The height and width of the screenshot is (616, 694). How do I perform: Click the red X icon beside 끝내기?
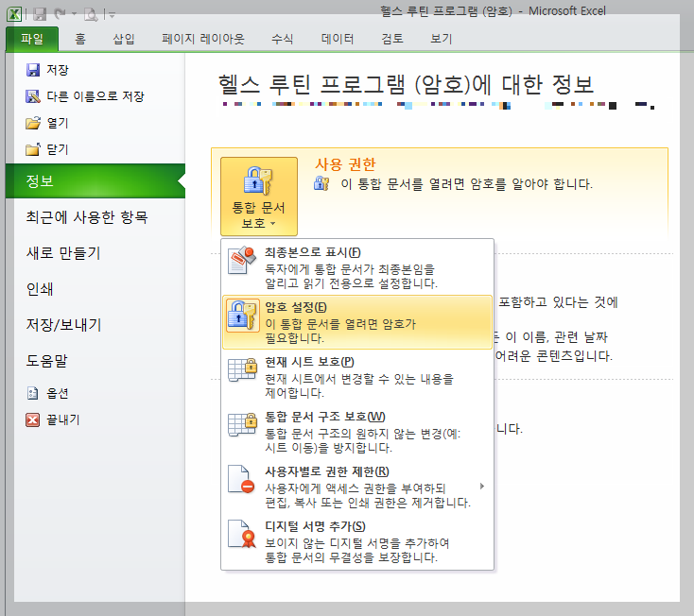[33, 419]
